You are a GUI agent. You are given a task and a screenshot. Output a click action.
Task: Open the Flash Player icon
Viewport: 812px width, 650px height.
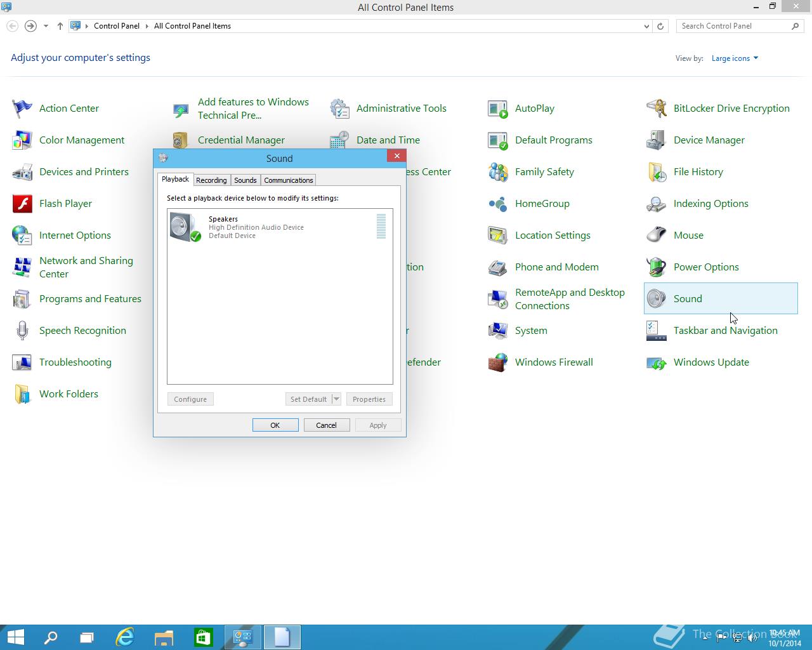(x=22, y=204)
